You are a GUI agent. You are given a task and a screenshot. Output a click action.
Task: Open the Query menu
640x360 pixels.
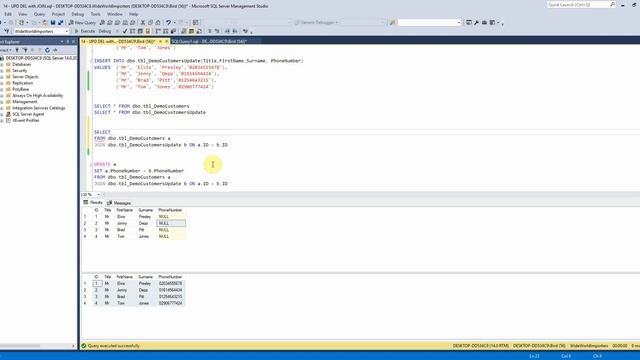click(x=39, y=14)
